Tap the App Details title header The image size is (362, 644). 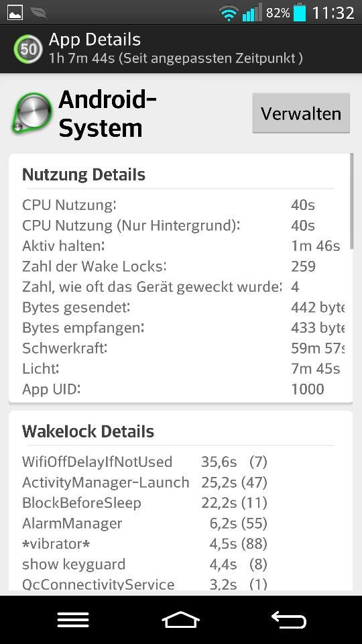coord(95,40)
